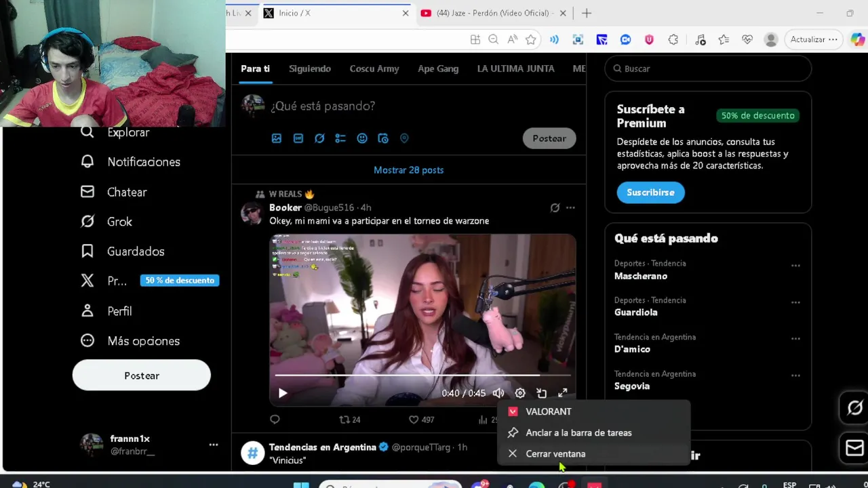Choose Cerrar ventana in context menu
Image resolution: width=868 pixels, height=488 pixels.
[593, 454]
